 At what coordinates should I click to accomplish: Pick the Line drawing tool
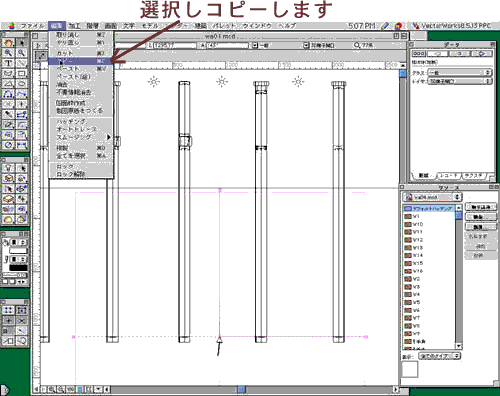click(21, 63)
